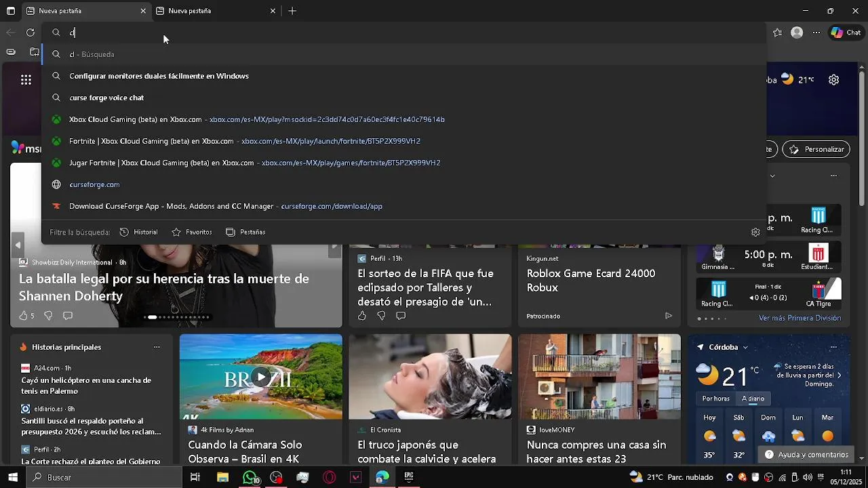Click Ayuda y comentarios button
Viewport: 868px width, 488px height.
coord(807,455)
